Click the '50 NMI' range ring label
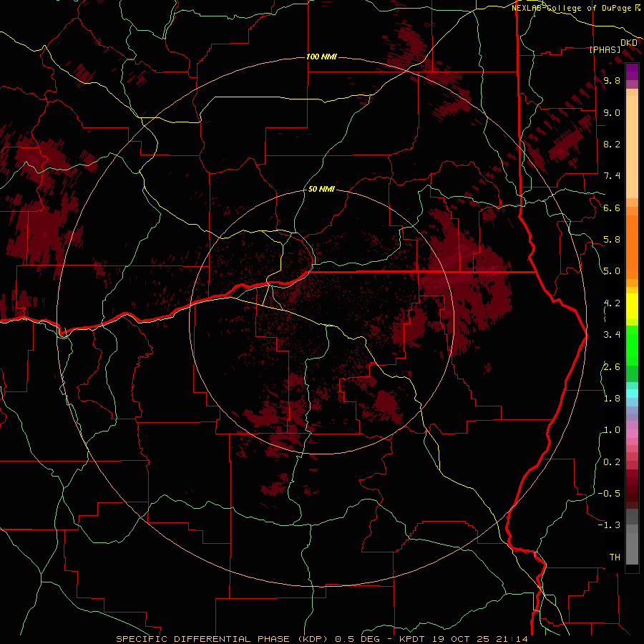The width and height of the screenshot is (644, 644). 321,189
